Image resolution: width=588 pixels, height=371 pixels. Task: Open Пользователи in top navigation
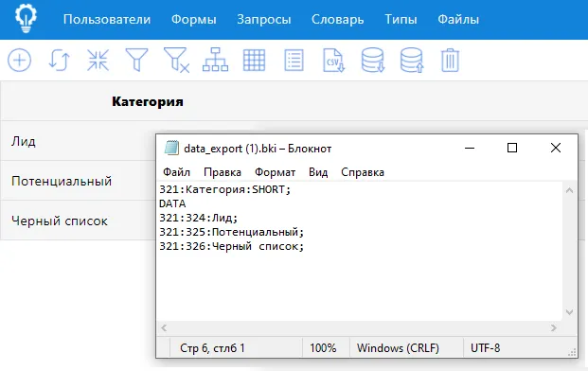pyautogui.click(x=107, y=20)
